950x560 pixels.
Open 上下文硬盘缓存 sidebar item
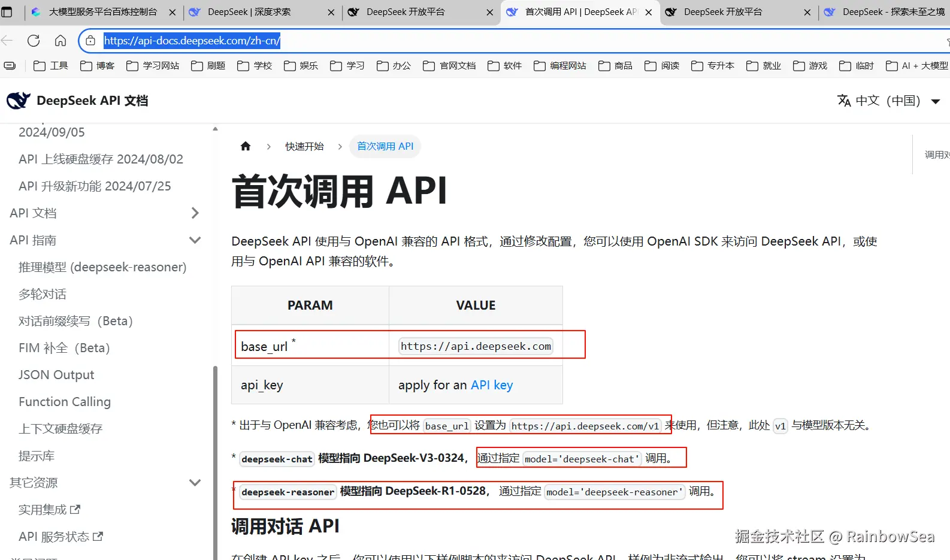60,429
